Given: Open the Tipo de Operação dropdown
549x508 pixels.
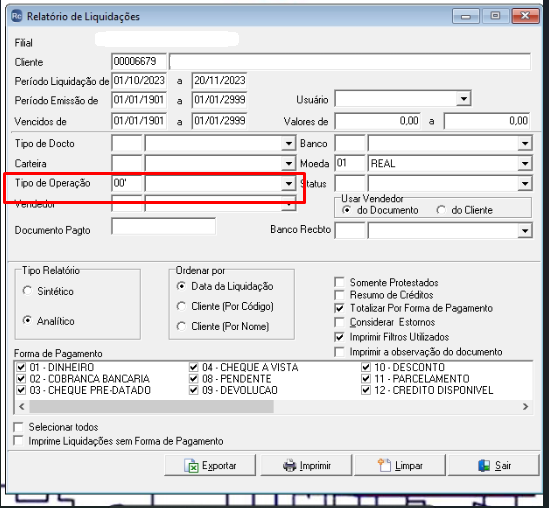Looking at the screenshot, I should pos(289,183).
